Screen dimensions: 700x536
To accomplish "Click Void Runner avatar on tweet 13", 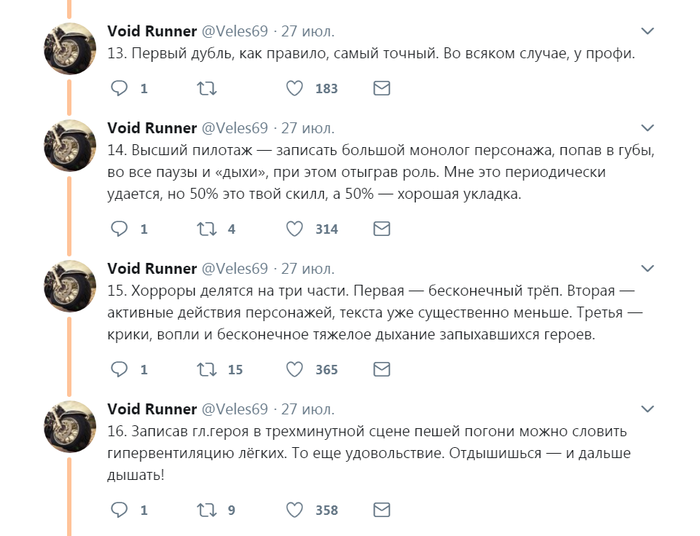I will (70, 49).
